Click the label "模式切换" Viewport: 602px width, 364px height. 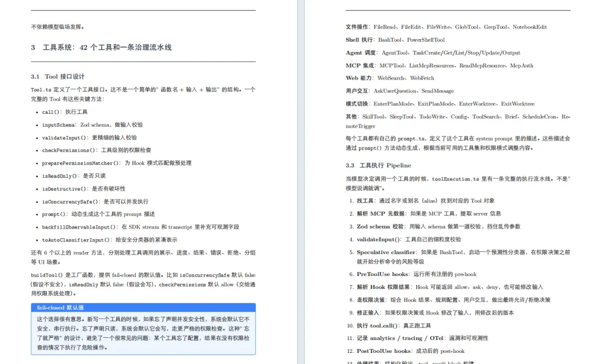357,104
